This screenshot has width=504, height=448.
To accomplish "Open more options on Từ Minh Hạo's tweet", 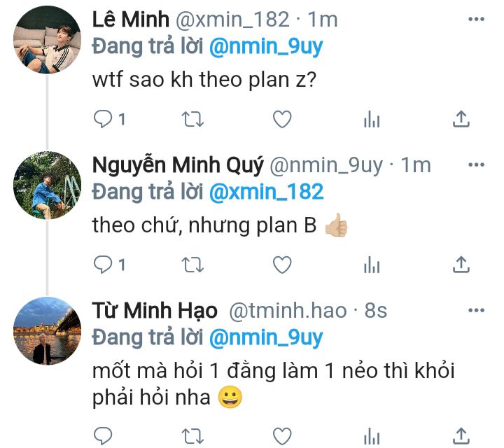I will pos(476,310).
